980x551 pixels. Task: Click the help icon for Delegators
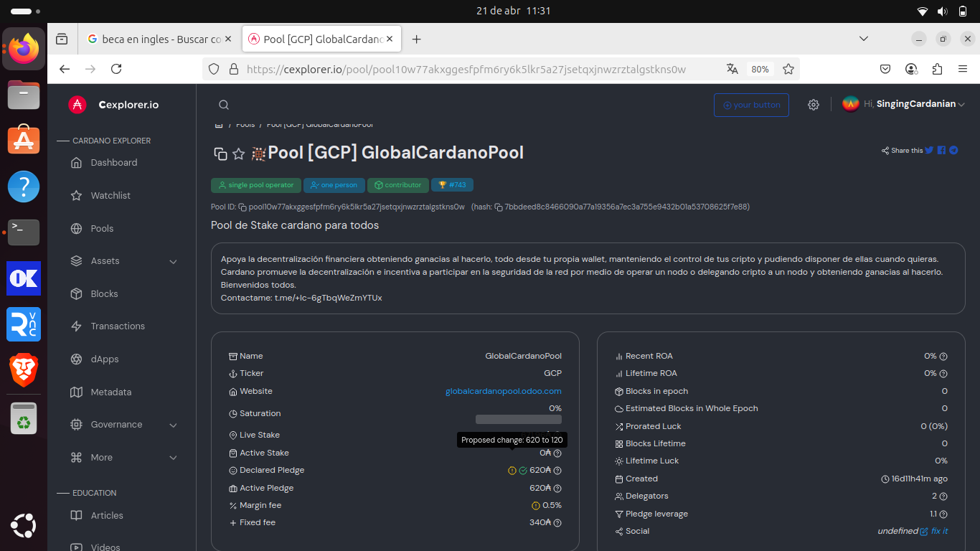point(943,496)
